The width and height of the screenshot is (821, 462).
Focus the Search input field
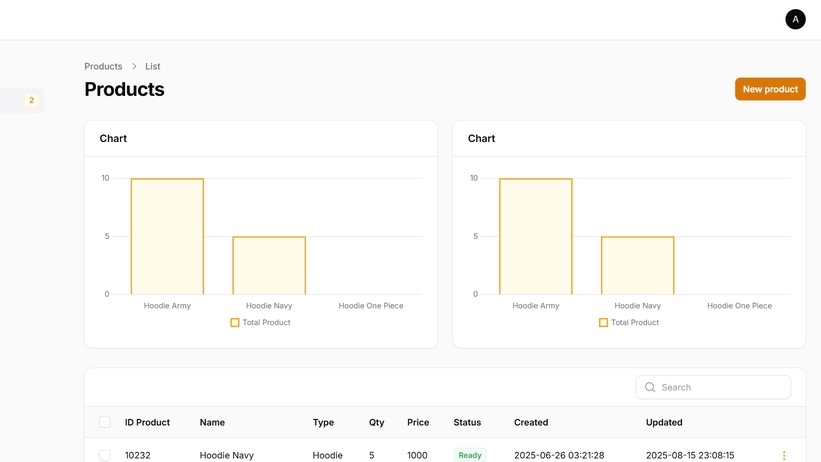point(713,387)
